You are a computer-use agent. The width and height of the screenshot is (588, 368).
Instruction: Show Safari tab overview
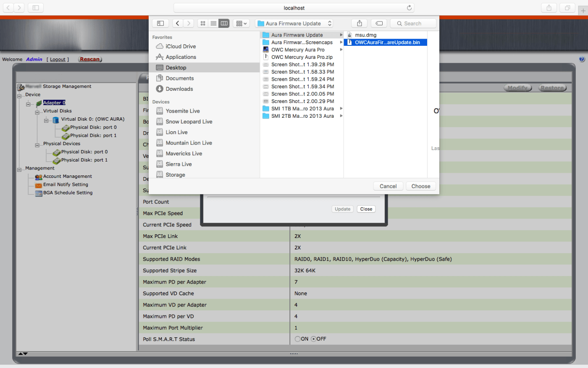(x=567, y=8)
